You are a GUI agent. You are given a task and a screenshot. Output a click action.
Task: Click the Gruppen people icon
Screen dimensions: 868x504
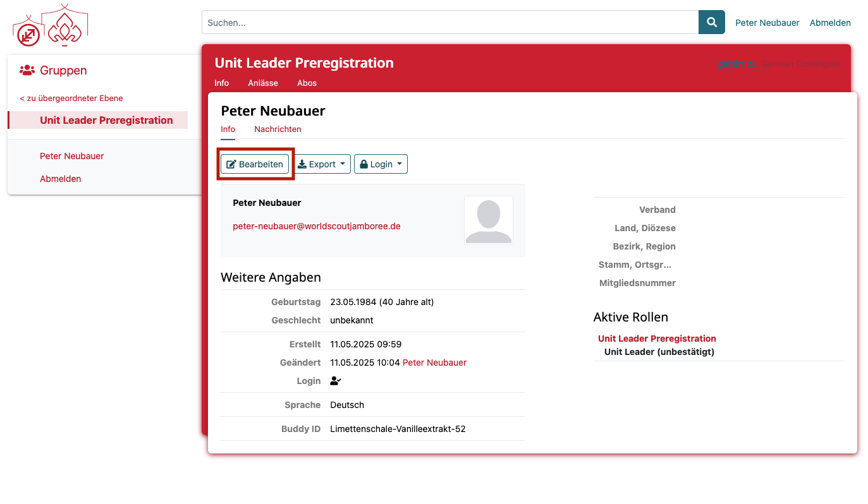[x=27, y=71]
